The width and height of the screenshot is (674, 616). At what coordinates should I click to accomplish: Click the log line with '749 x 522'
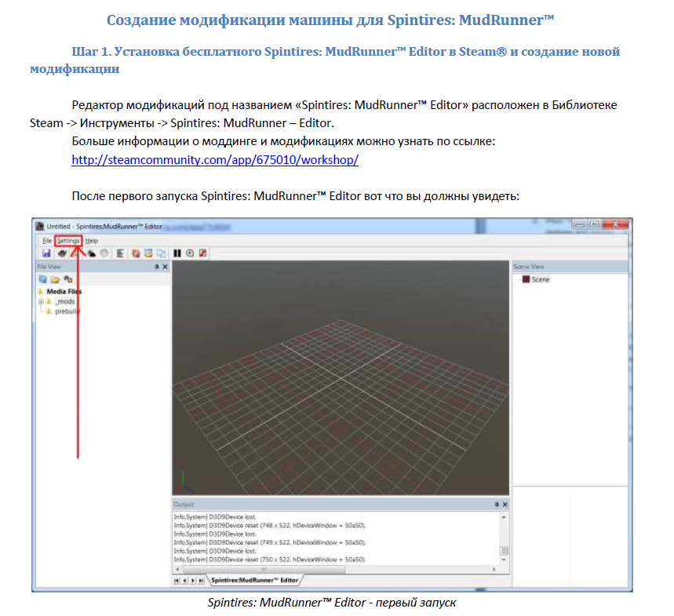pyautogui.click(x=270, y=542)
